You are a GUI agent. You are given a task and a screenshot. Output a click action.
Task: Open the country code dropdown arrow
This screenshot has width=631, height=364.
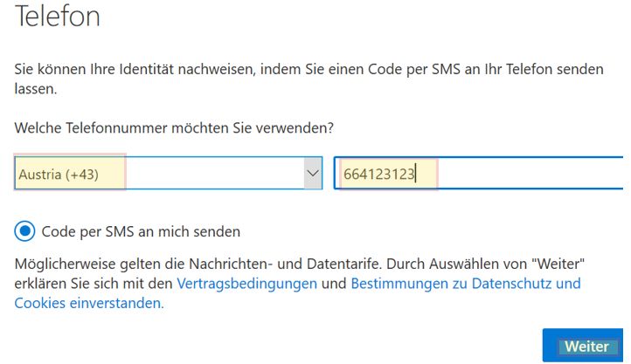(313, 175)
